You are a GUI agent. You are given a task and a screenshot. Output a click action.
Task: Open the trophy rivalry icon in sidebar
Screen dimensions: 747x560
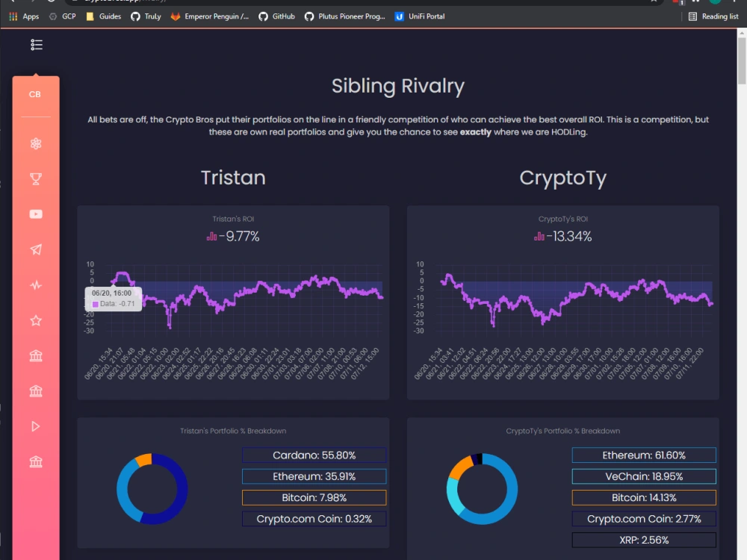(x=36, y=179)
